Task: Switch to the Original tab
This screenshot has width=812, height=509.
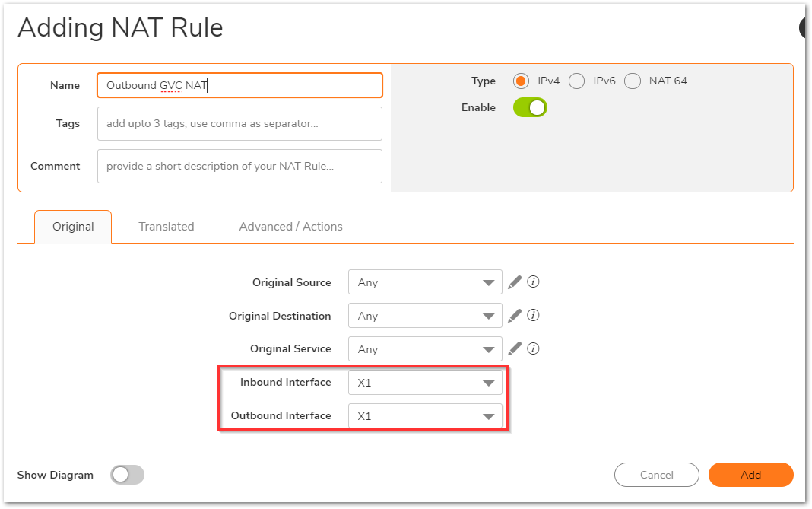Action: click(x=73, y=227)
